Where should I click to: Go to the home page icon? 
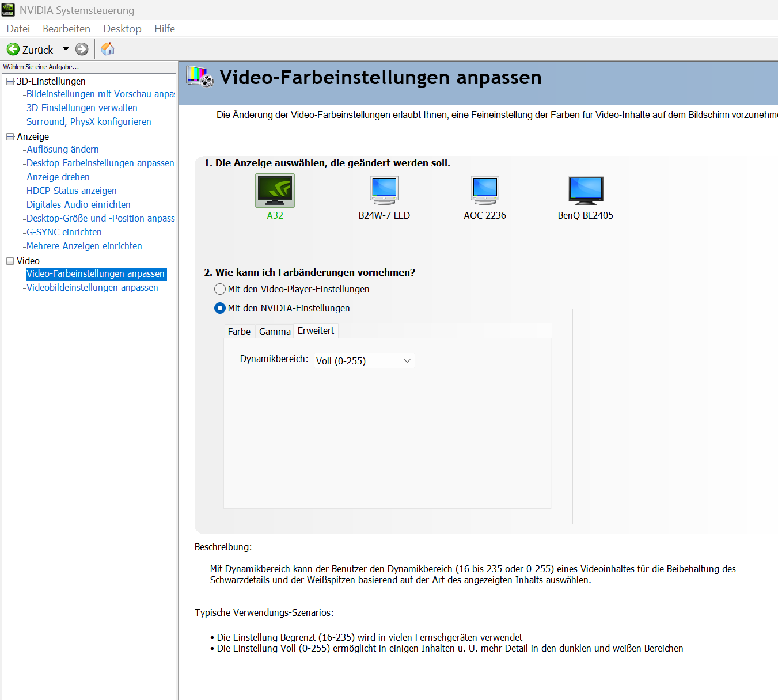click(x=108, y=49)
